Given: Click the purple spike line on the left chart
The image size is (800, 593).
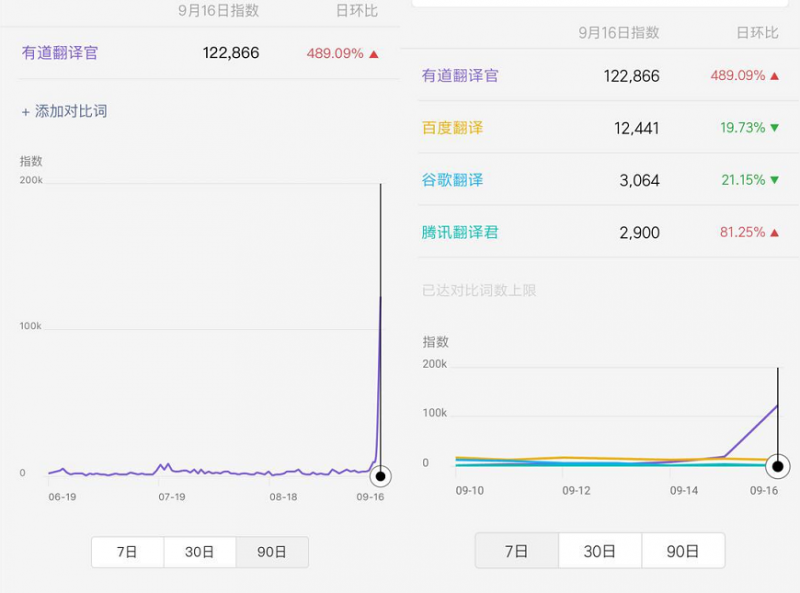Looking at the screenshot, I should (379, 378).
